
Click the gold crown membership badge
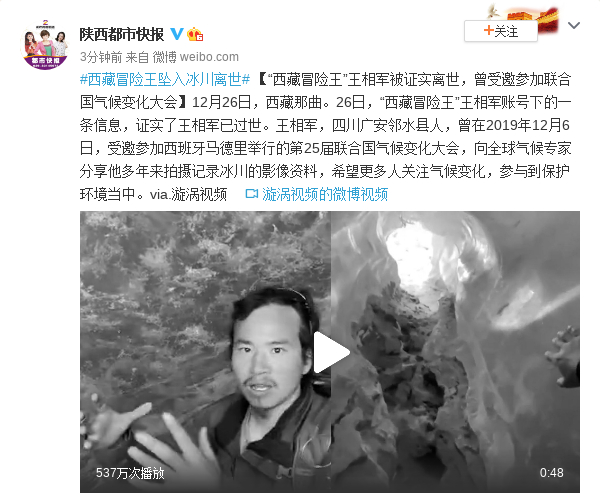tap(195, 34)
